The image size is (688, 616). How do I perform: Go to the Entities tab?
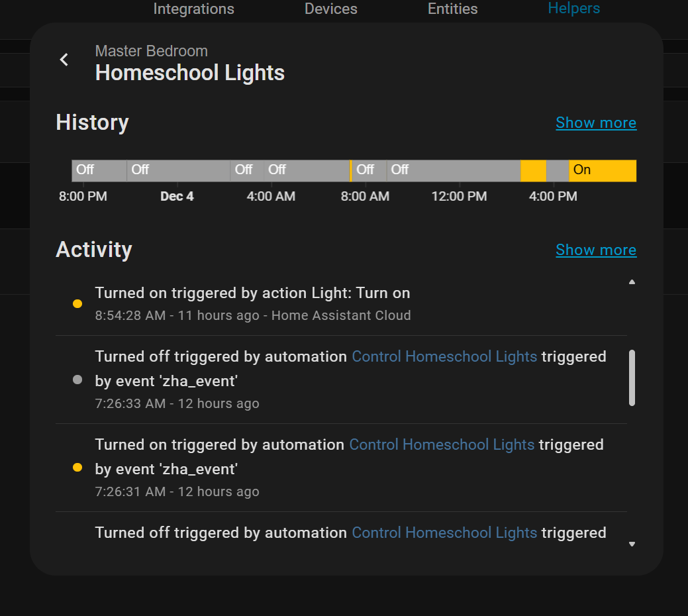coord(452,9)
